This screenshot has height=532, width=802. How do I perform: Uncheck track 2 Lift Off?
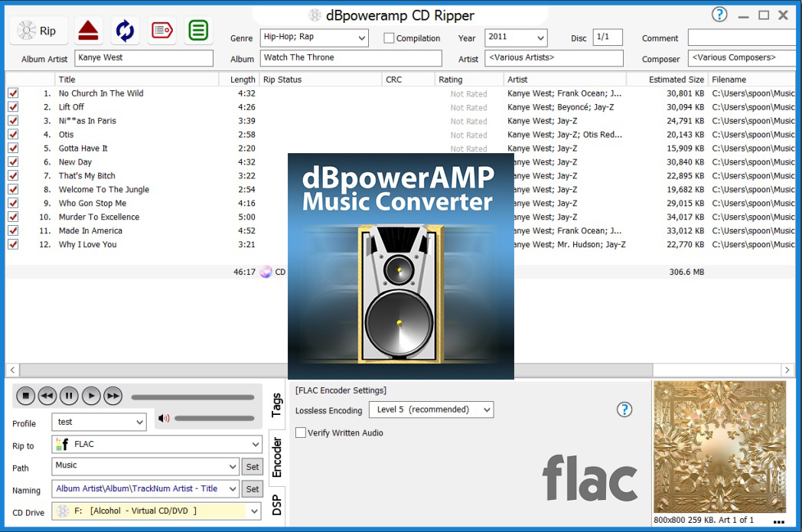13,107
